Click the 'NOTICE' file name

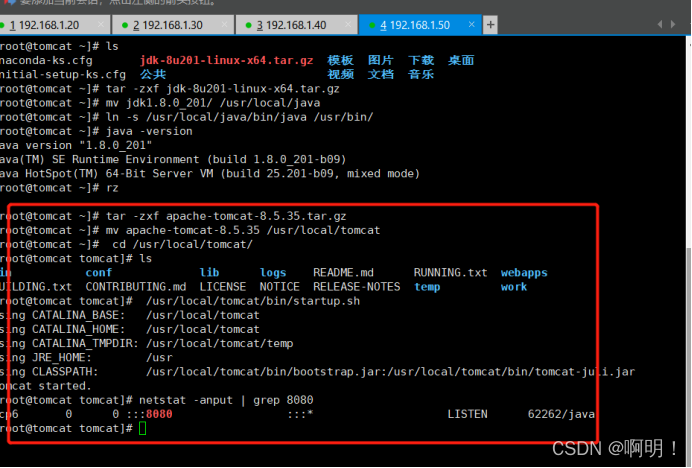point(279,287)
